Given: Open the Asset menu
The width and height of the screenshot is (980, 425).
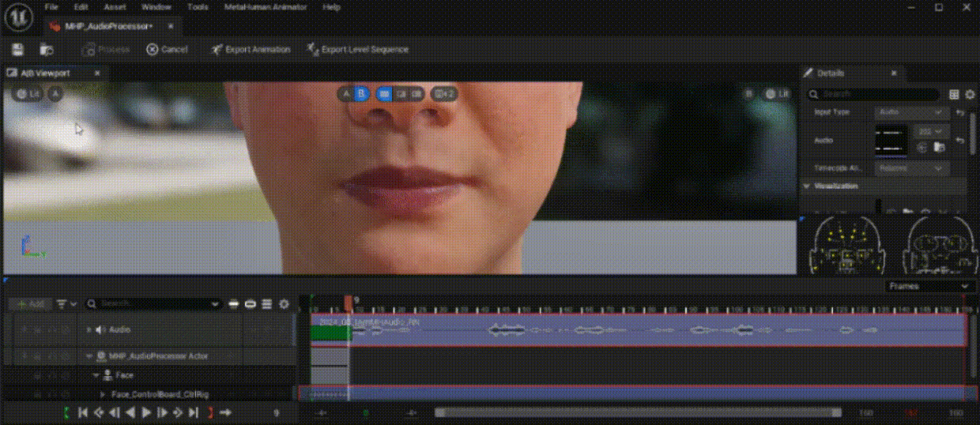Looking at the screenshot, I should (115, 7).
